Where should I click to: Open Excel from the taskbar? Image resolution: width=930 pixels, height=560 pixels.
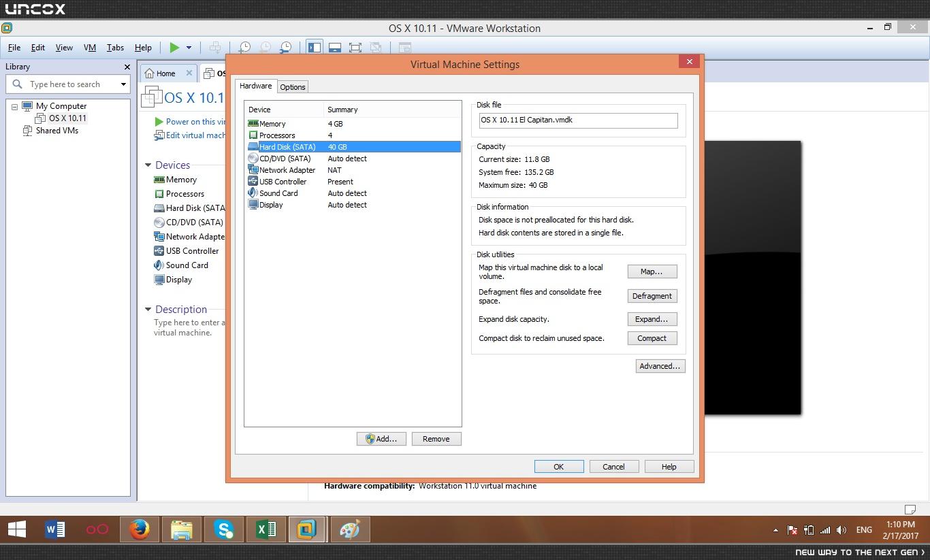[266, 529]
